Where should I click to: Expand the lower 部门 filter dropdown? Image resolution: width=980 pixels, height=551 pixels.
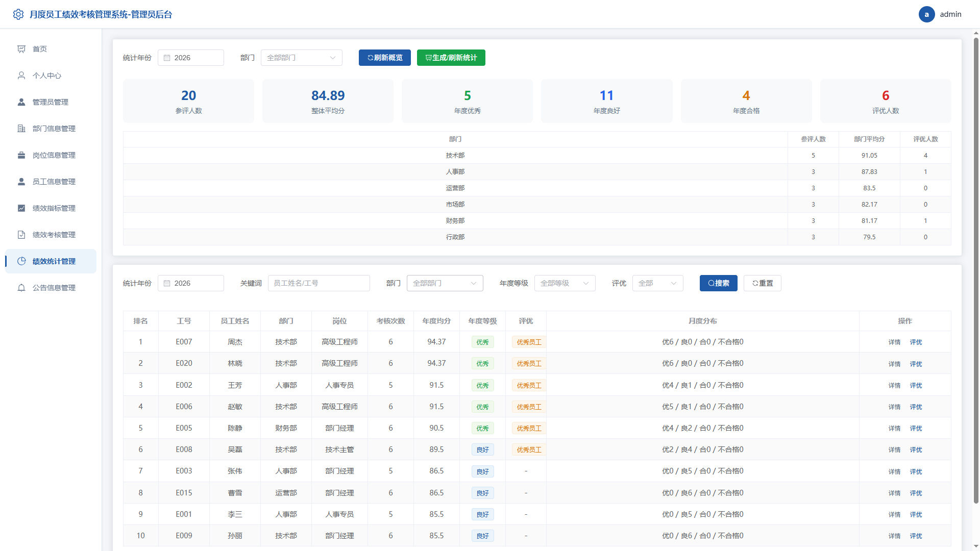point(445,283)
